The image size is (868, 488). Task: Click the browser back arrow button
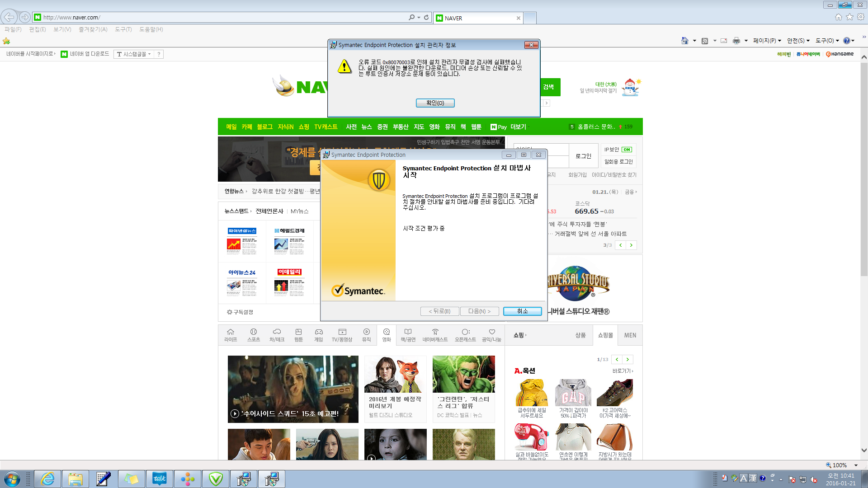coord(9,17)
